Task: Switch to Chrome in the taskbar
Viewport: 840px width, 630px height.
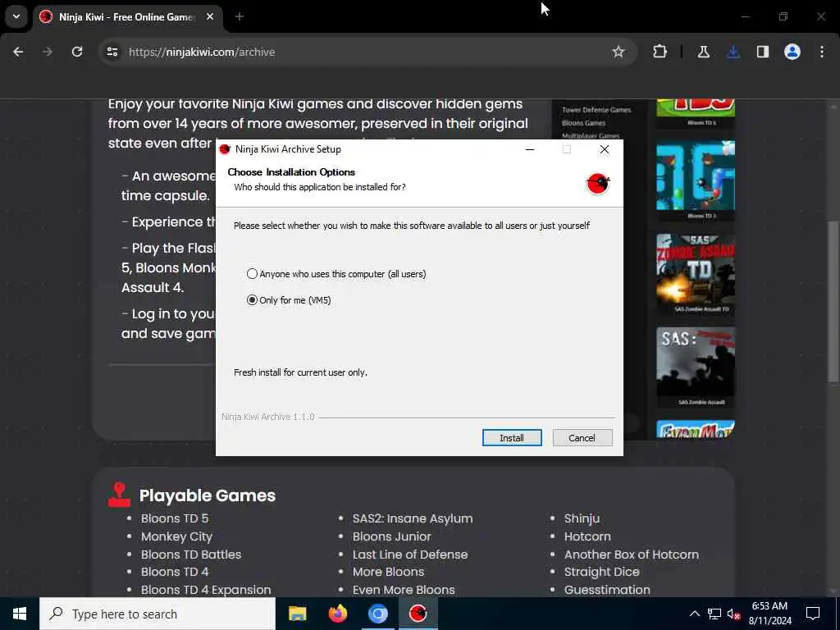Action: point(377,614)
